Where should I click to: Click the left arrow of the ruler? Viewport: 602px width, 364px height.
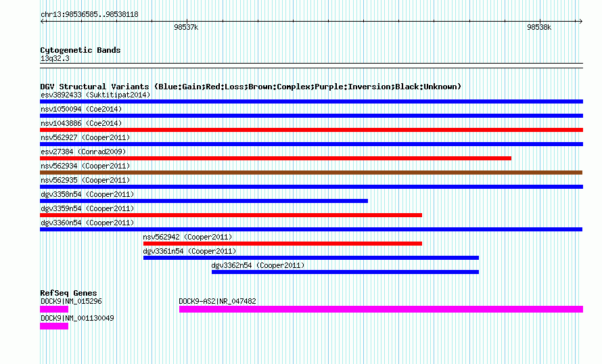(43, 21)
